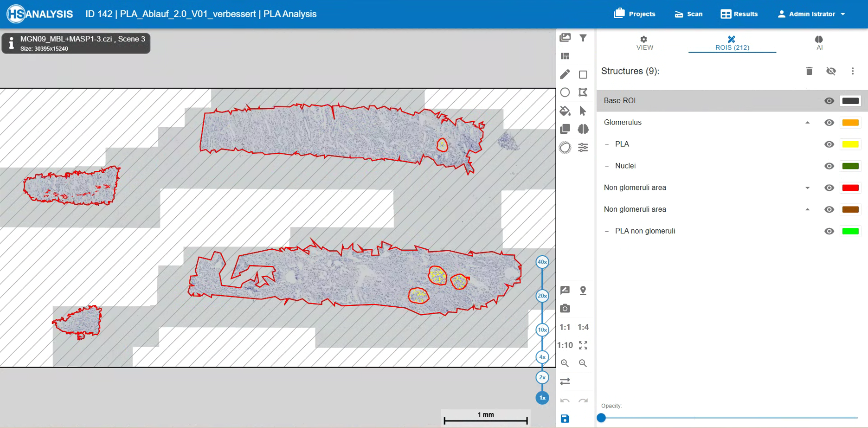The height and width of the screenshot is (428, 868).
Task: Open the Results page
Action: (x=739, y=14)
